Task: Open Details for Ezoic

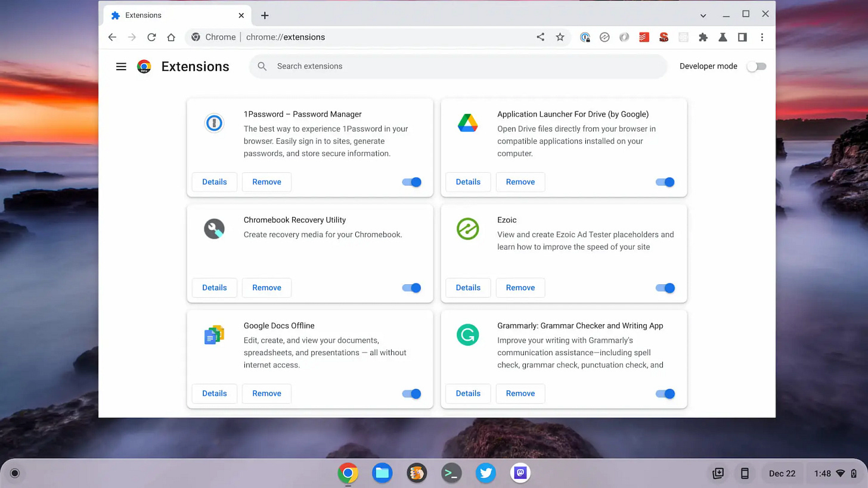Action: click(x=468, y=288)
